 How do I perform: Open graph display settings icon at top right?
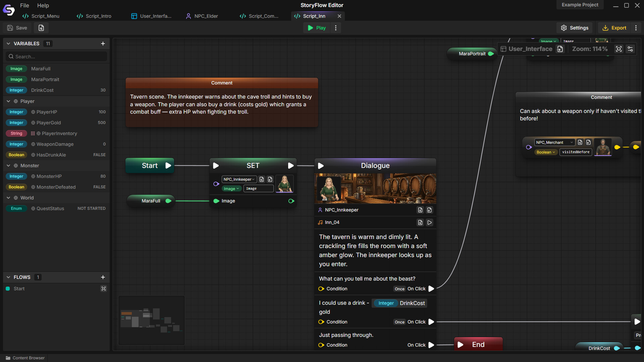(630, 49)
